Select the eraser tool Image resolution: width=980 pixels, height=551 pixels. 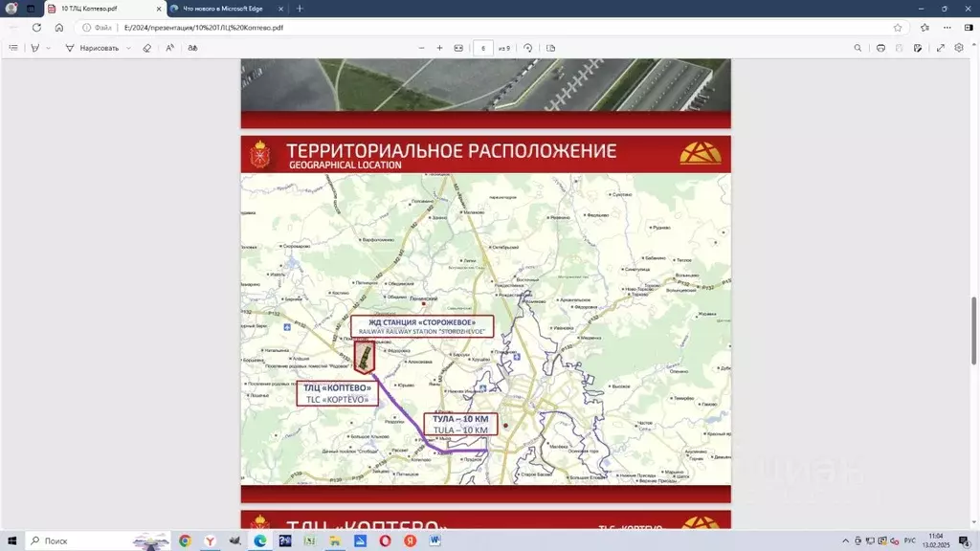146,48
